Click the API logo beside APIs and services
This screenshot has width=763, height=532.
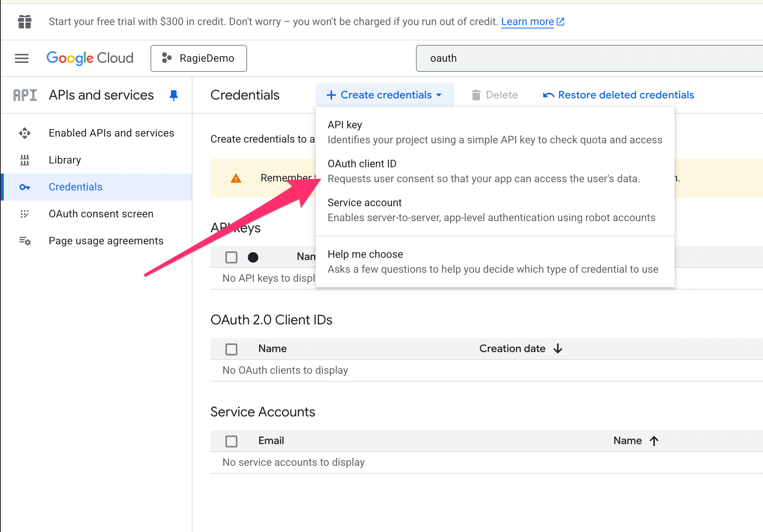pos(25,95)
